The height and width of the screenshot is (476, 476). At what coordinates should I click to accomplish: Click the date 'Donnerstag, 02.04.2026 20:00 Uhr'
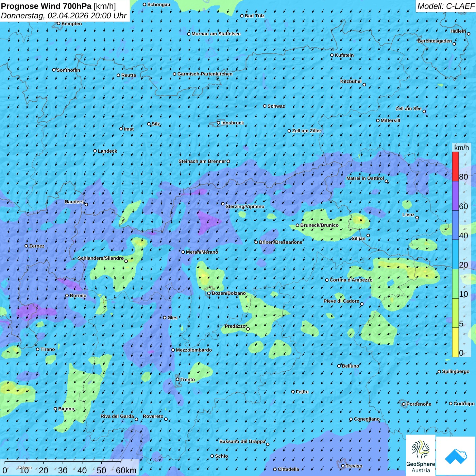[64, 16]
